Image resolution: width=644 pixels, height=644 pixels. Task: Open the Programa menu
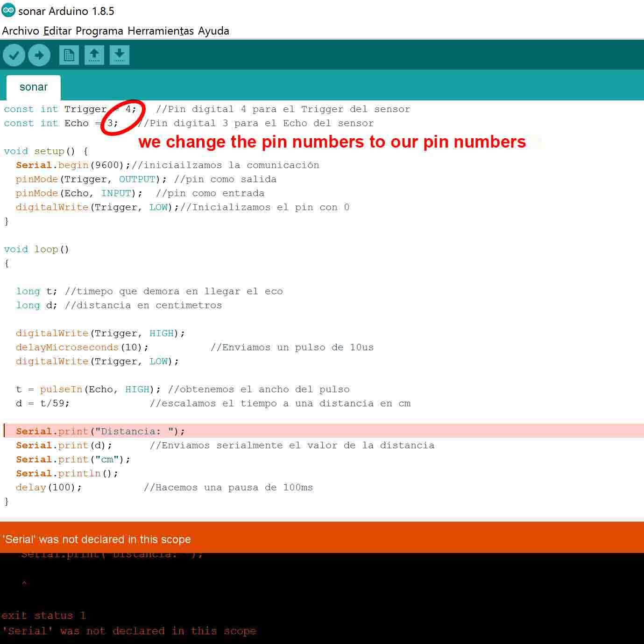(x=99, y=31)
